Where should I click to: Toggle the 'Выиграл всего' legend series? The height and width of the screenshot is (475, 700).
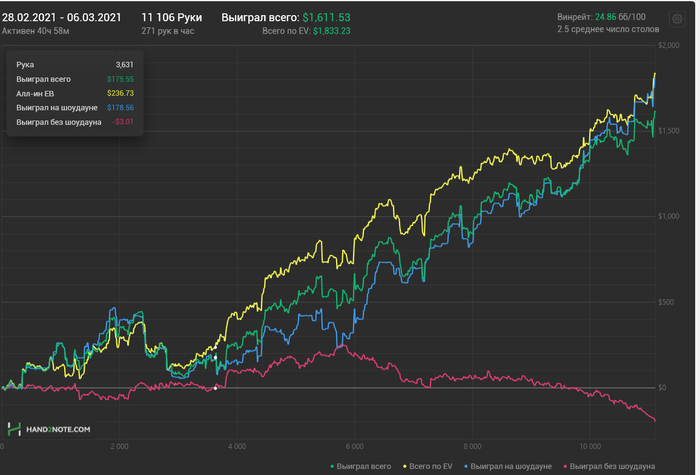[360, 466]
